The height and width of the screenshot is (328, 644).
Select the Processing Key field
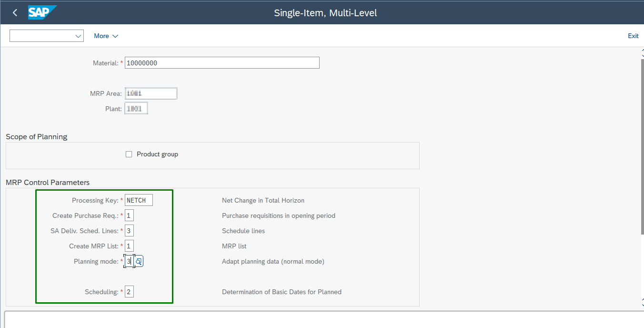[x=139, y=201]
